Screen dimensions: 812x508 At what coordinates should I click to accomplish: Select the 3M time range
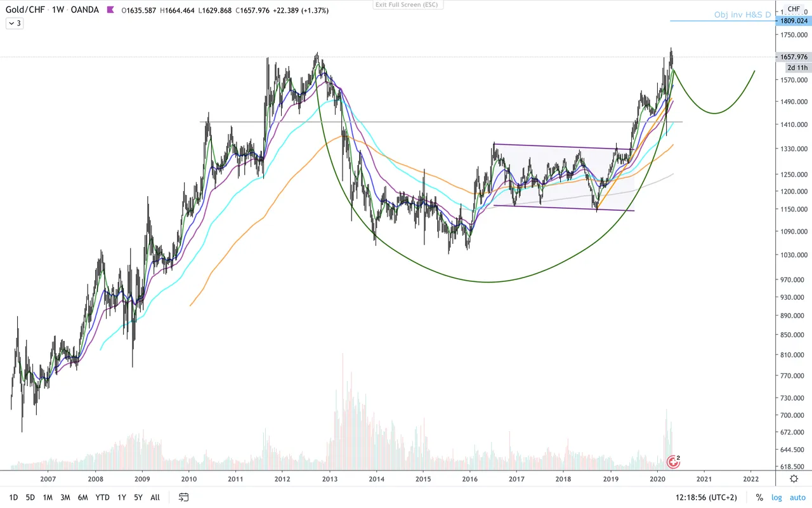click(65, 497)
